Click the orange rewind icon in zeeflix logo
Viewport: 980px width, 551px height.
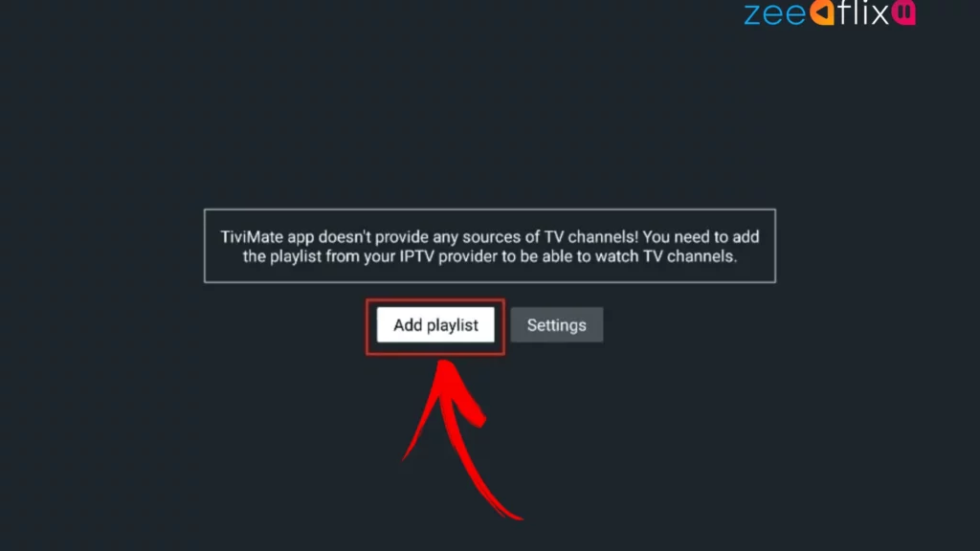pyautogui.click(x=822, y=12)
